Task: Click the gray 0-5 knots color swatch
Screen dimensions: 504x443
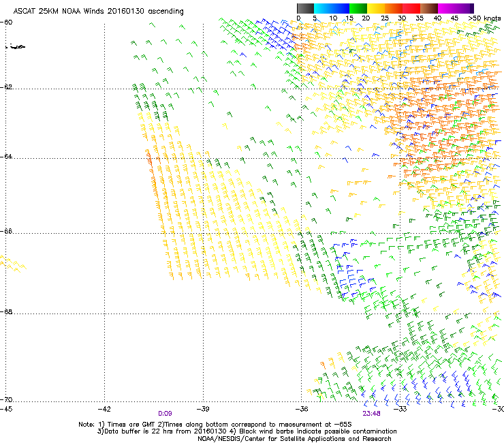Action: coord(305,8)
